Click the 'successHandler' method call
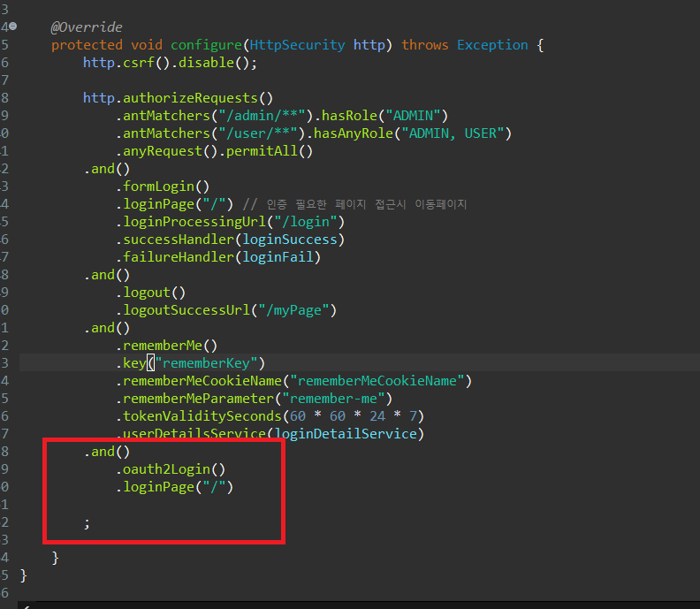The width and height of the screenshot is (700, 609). tap(179, 240)
